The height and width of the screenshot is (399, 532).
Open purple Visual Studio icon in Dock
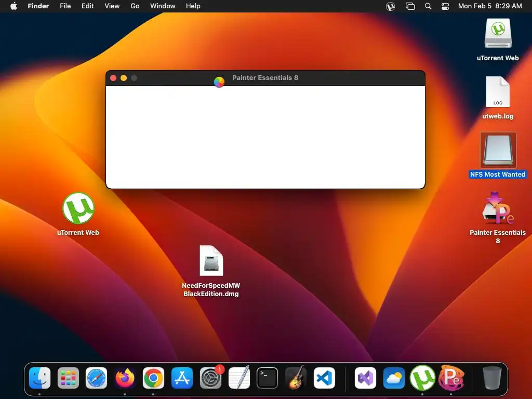pyautogui.click(x=365, y=378)
